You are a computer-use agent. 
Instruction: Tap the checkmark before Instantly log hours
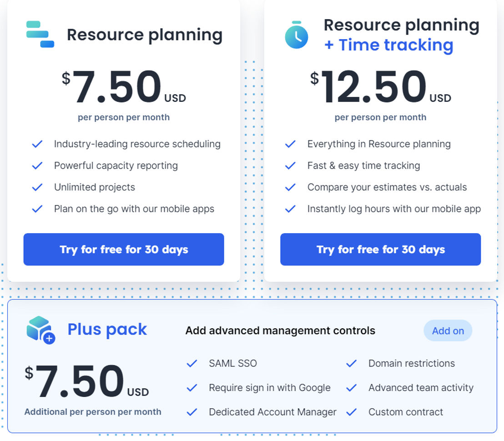click(290, 209)
